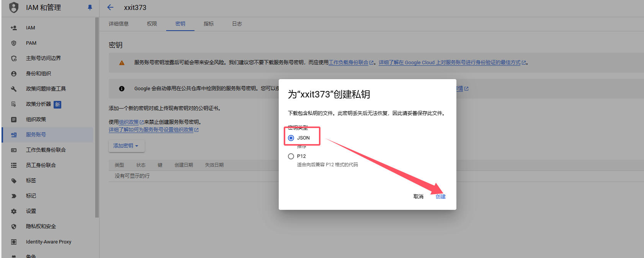The image size is (644, 258).
Task: Click the orange warning triangle icon
Action: point(122,63)
